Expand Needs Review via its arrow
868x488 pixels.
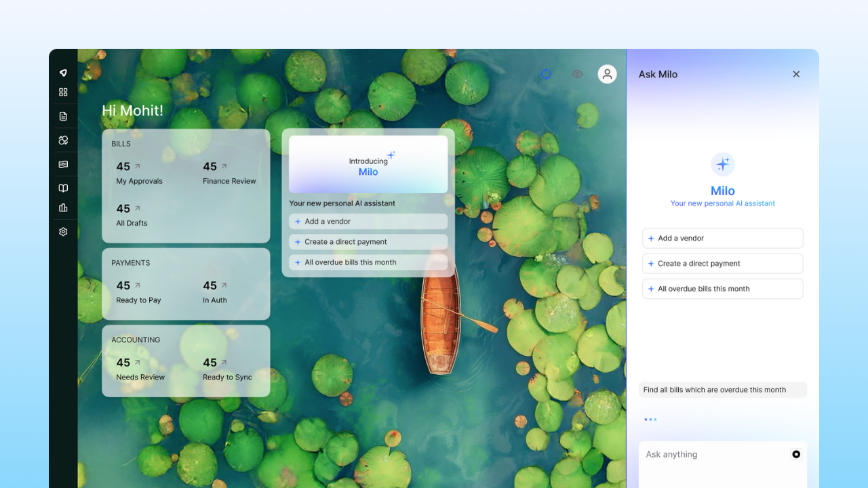click(136, 360)
